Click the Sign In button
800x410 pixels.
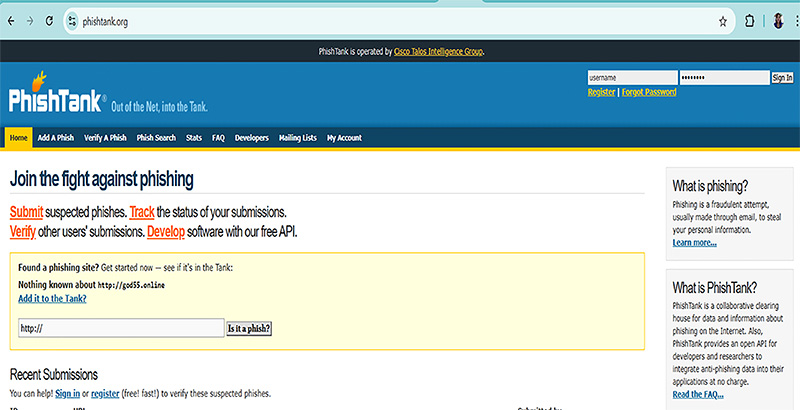click(x=782, y=78)
